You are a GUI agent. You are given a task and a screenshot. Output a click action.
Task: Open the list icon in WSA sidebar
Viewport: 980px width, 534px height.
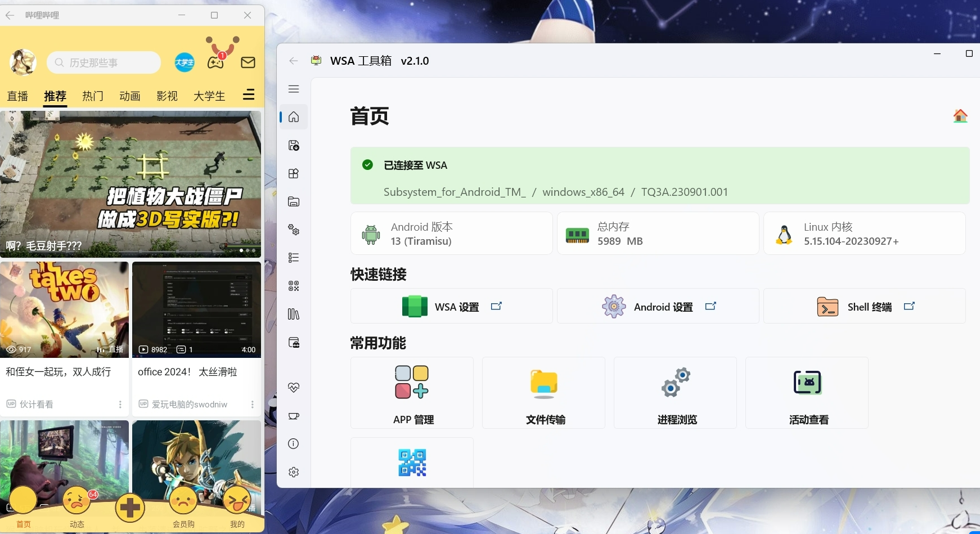click(x=294, y=258)
